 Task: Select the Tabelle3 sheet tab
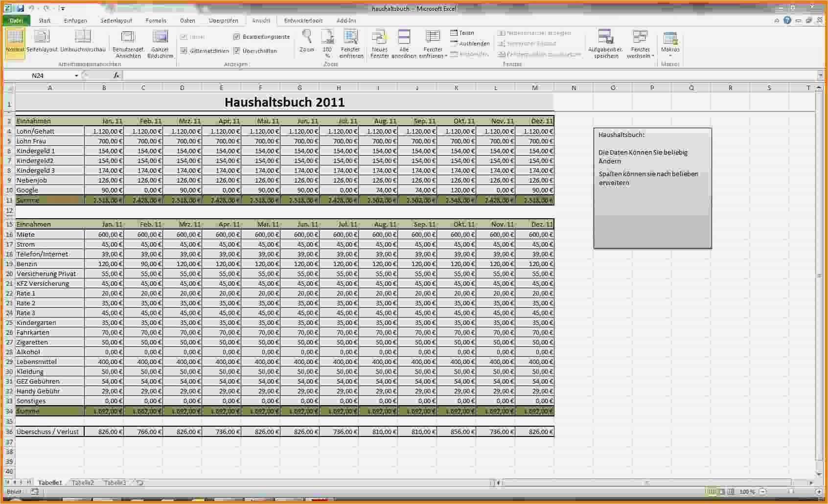pos(115,483)
